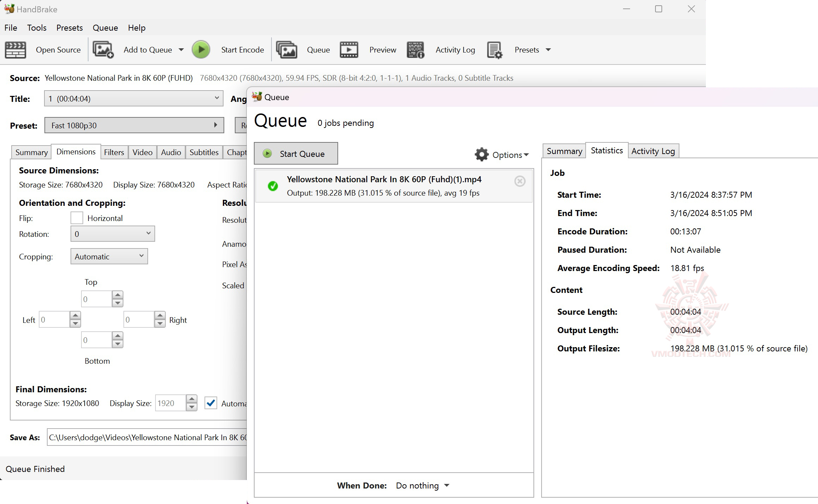Open the Presets menu in menu bar
818x504 pixels.
click(69, 28)
